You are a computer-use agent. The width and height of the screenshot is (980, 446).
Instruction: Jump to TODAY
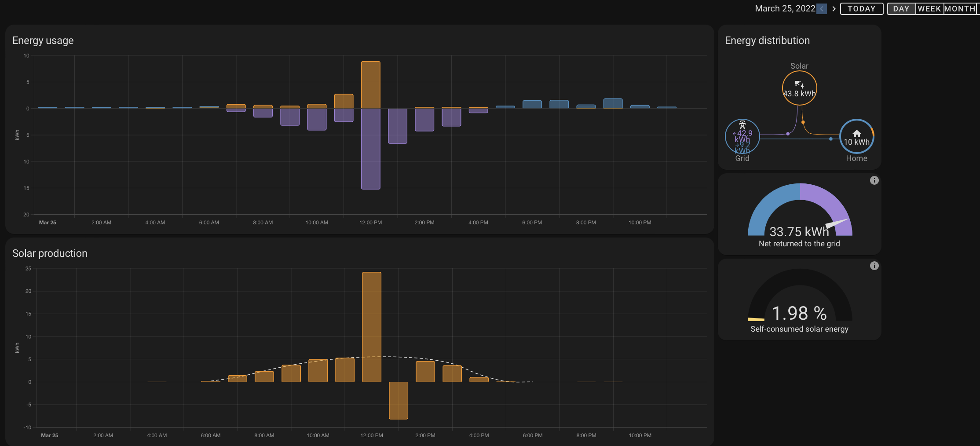(x=862, y=9)
